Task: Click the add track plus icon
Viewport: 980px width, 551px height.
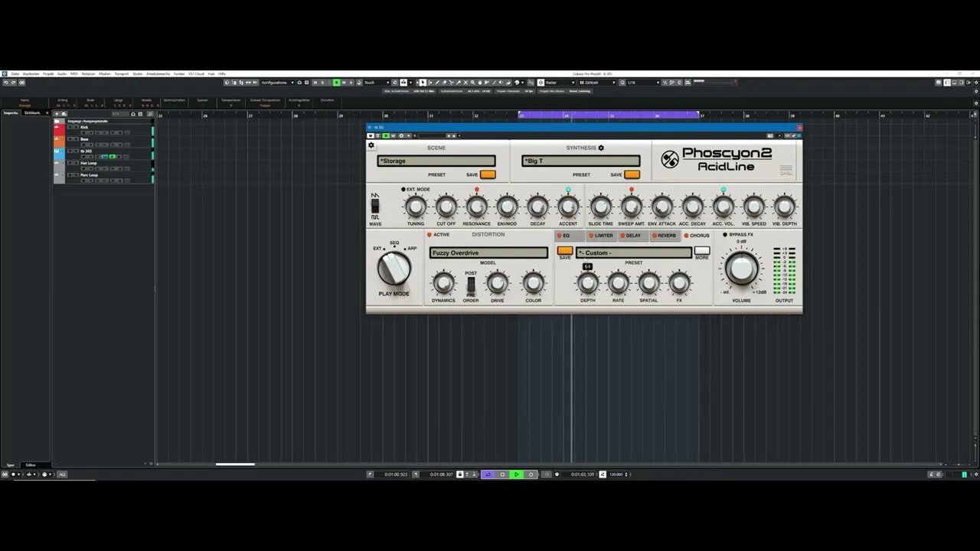Action: [57, 113]
